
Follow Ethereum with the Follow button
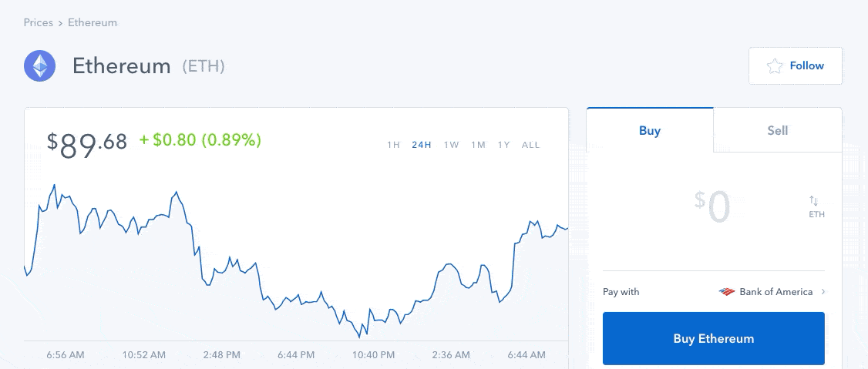click(796, 65)
